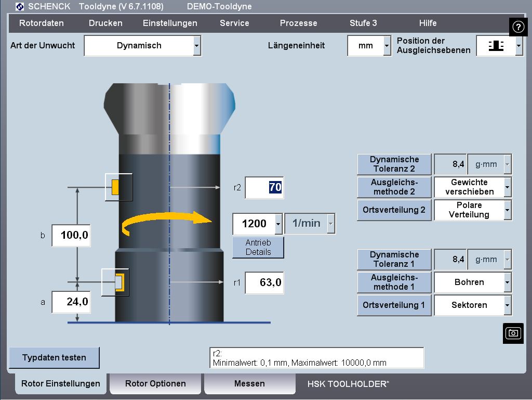This screenshot has height=400, width=532.
Task: Open the help question mark icon
Action: 518,27
